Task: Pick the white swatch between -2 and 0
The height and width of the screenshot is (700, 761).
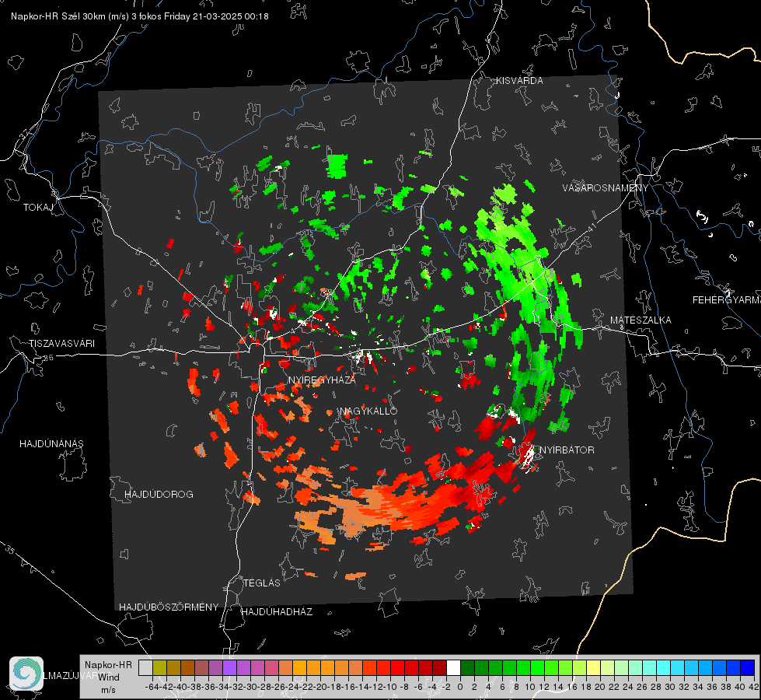Action: pos(453,667)
